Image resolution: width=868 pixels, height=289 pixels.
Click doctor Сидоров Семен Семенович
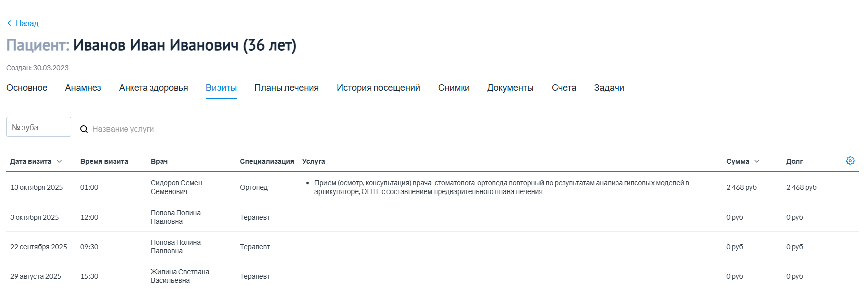[176, 187]
